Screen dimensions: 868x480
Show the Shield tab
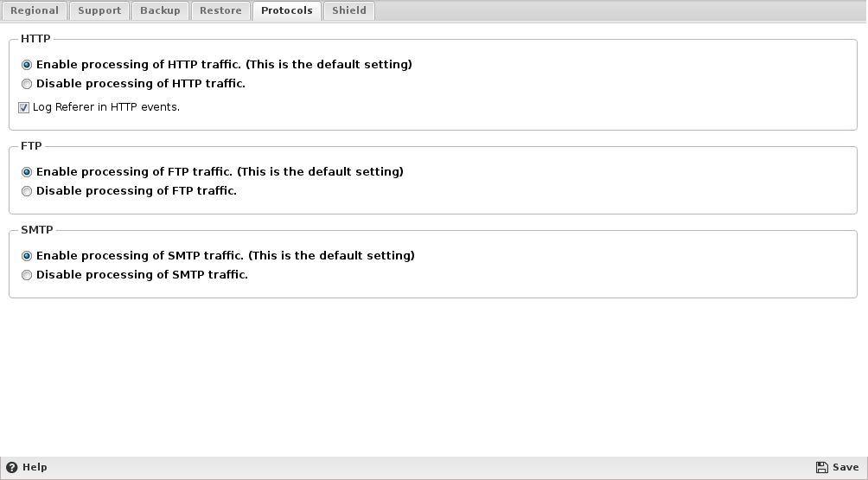click(349, 10)
